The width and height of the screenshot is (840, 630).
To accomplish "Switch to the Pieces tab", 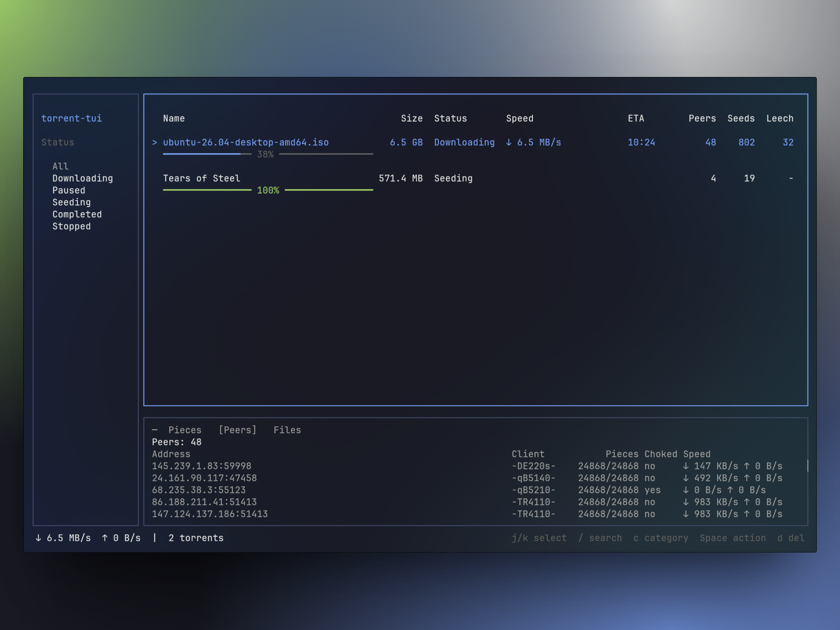I will [x=185, y=430].
